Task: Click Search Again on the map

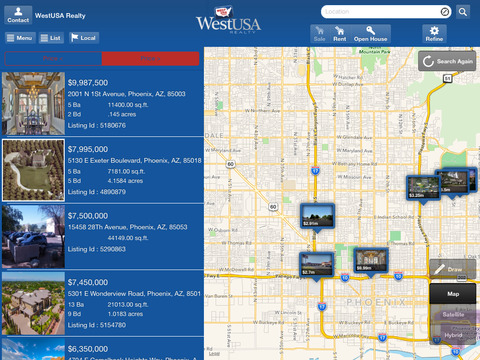Action: coord(447,61)
